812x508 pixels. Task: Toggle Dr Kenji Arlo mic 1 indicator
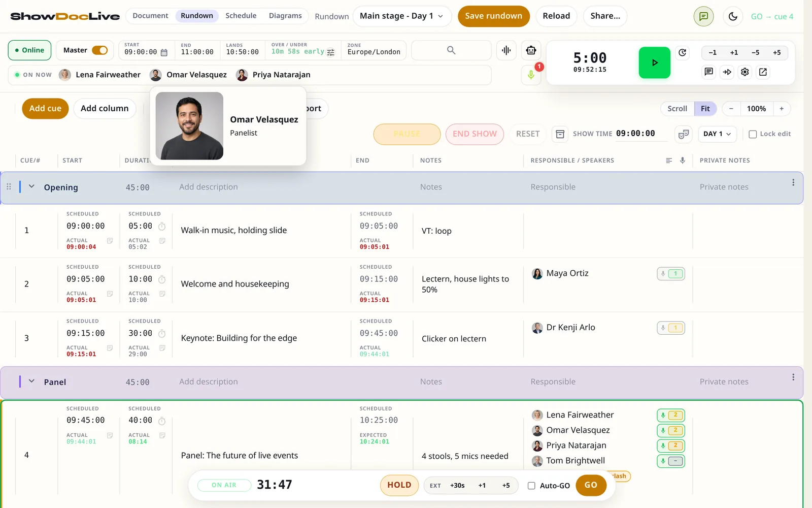[671, 328]
